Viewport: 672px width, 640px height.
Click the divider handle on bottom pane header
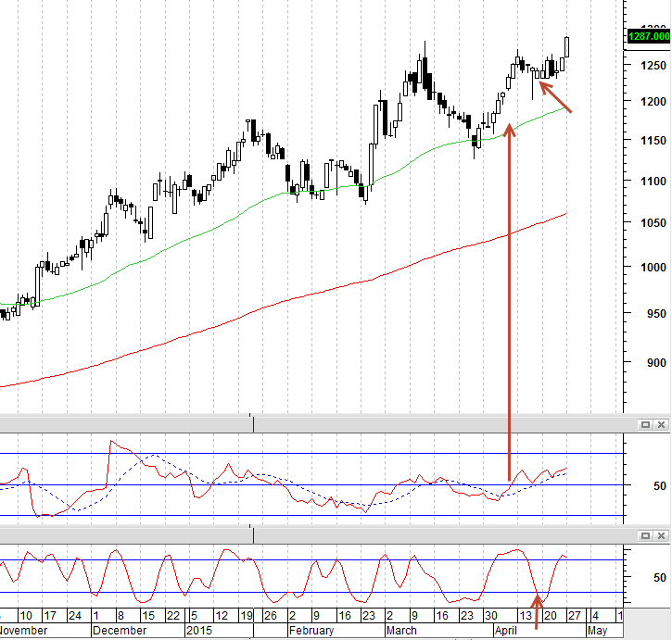(253, 534)
